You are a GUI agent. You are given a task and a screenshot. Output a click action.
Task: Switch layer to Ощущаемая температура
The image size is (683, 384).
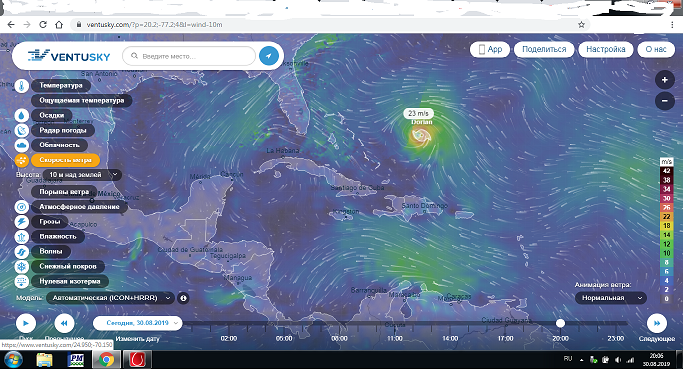click(x=82, y=101)
